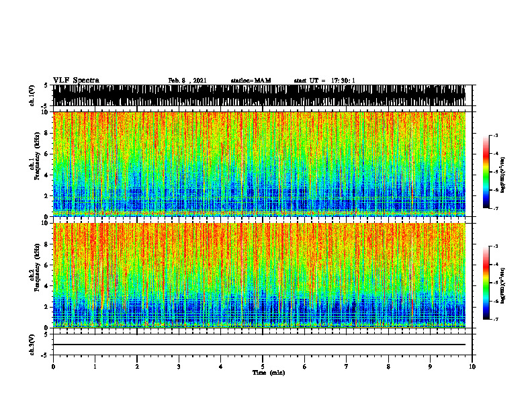Click the ch.1(V) axis label
532x411 pixels.
[x=32, y=95]
